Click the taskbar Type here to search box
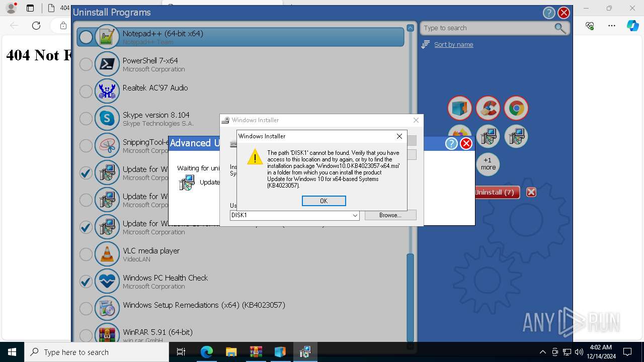 tap(97, 352)
